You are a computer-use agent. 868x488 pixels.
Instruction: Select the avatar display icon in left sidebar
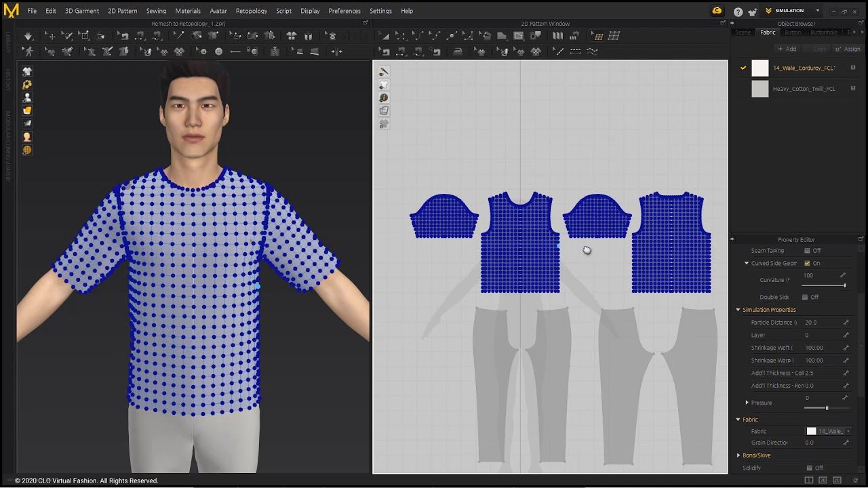tap(27, 98)
